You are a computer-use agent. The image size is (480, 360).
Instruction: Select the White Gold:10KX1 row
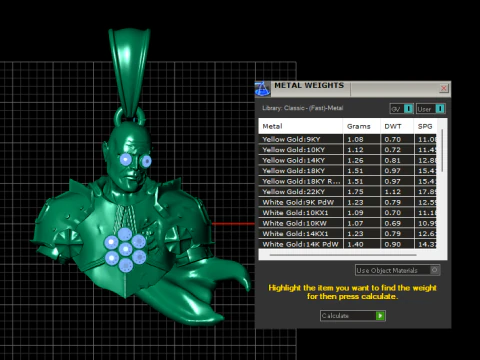pos(347,213)
